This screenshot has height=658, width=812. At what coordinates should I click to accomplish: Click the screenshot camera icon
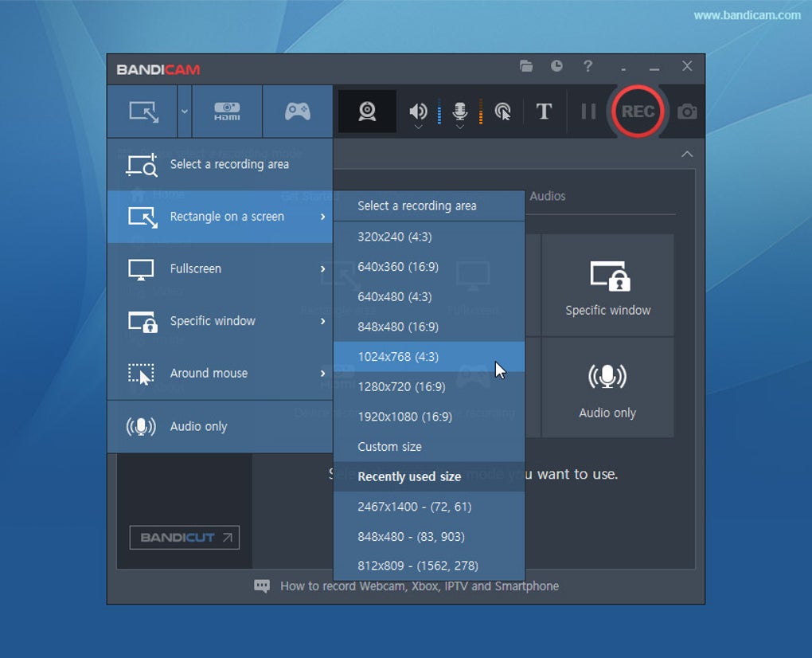[686, 112]
